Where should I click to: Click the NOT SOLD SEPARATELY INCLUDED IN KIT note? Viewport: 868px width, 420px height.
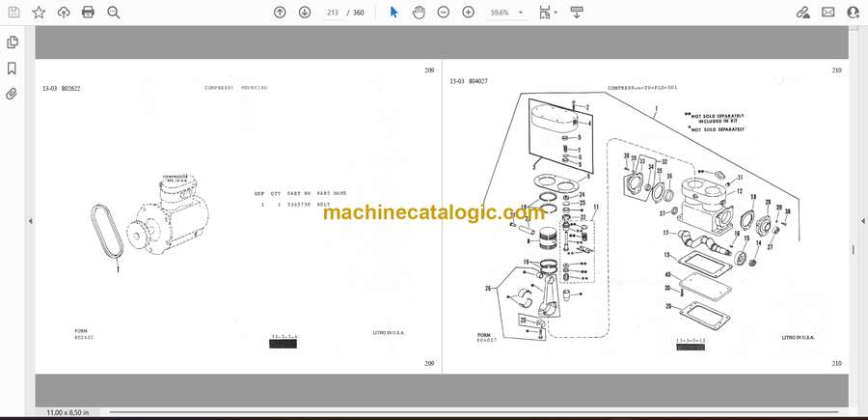715,118
